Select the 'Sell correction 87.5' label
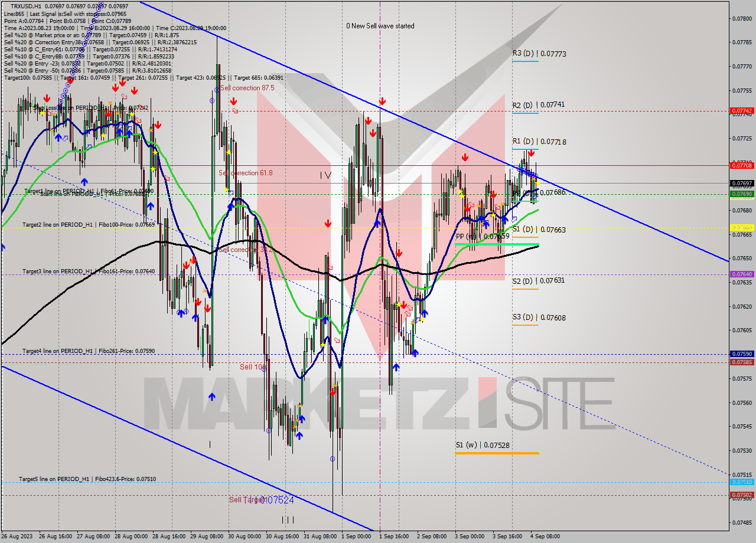The image size is (756, 543). coord(247,88)
